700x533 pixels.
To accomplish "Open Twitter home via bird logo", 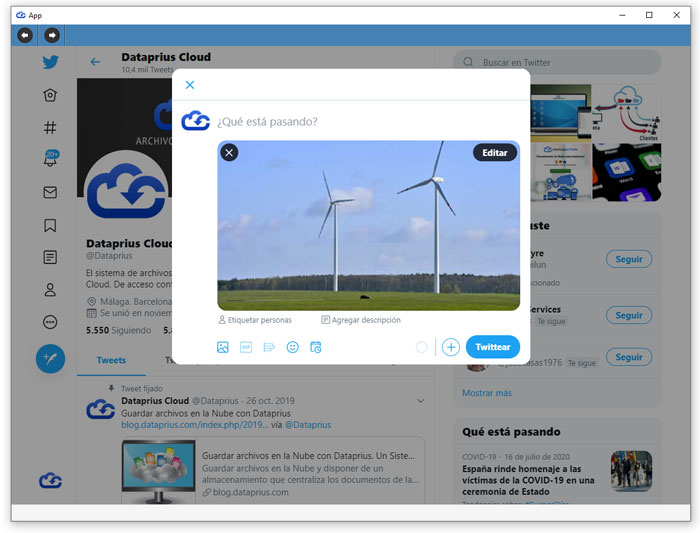I will coord(50,62).
